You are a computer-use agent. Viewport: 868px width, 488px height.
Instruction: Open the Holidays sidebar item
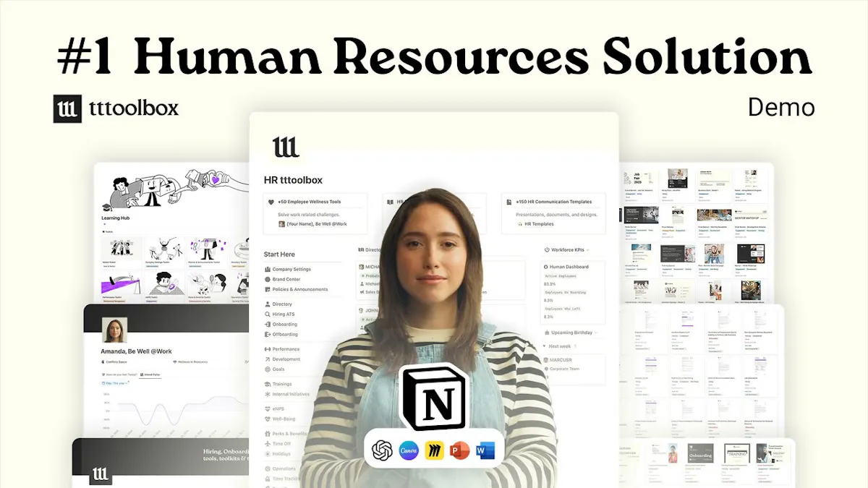click(278, 454)
